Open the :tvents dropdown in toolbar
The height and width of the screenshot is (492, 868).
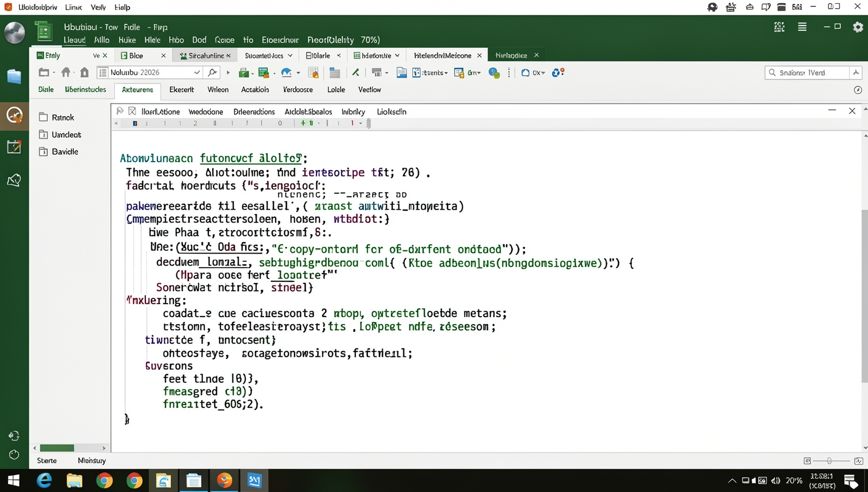coord(446,73)
